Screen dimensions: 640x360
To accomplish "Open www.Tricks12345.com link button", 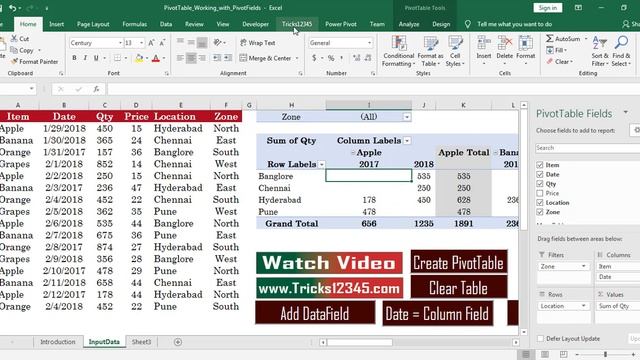I will point(329,289).
